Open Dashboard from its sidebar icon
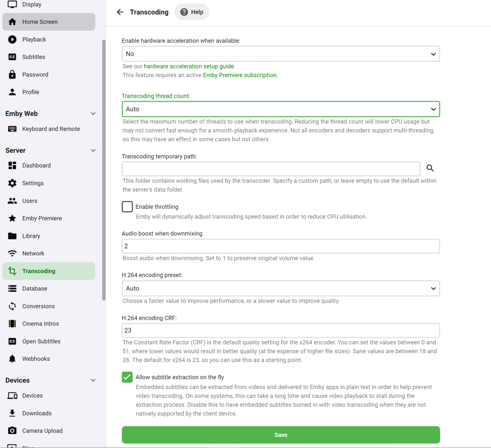Screen dimensions: 491x448 pyautogui.click(x=12, y=165)
